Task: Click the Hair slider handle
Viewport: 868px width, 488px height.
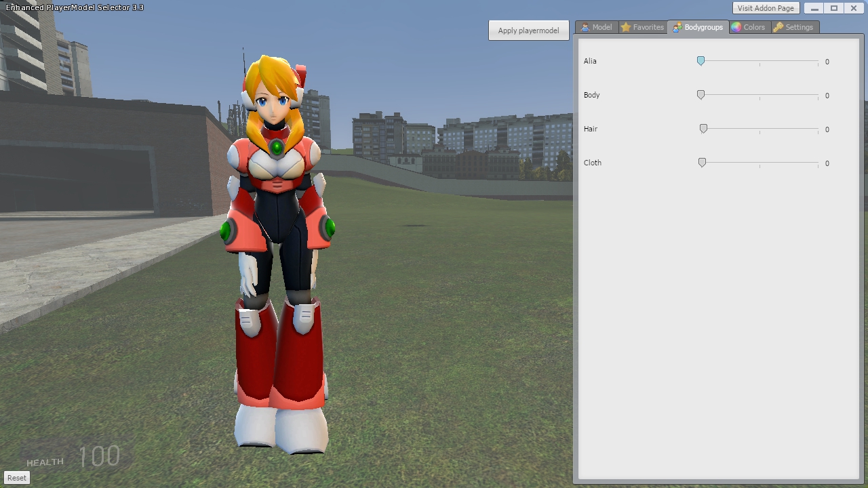Action: (x=703, y=129)
